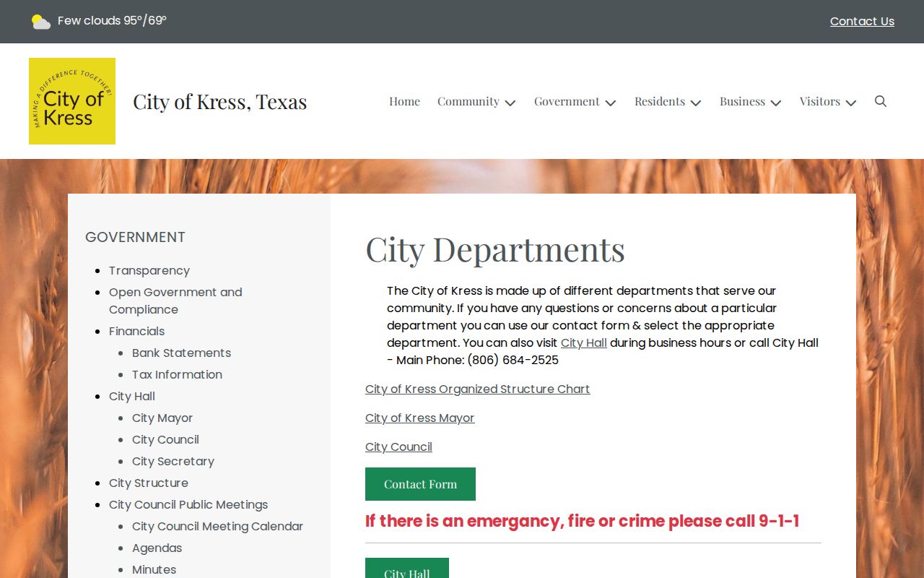Expand the Government menu chevron
This screenshot has width=924, height=578.
(611, 103)
